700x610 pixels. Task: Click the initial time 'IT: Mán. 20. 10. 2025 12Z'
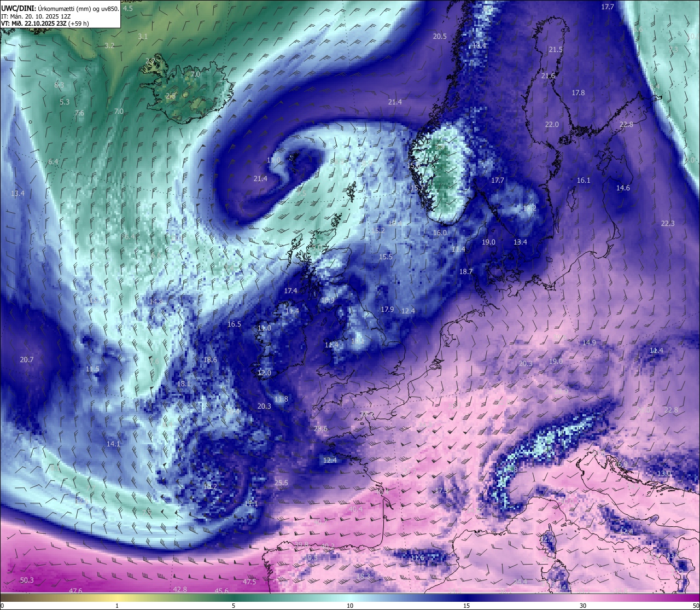36,16
